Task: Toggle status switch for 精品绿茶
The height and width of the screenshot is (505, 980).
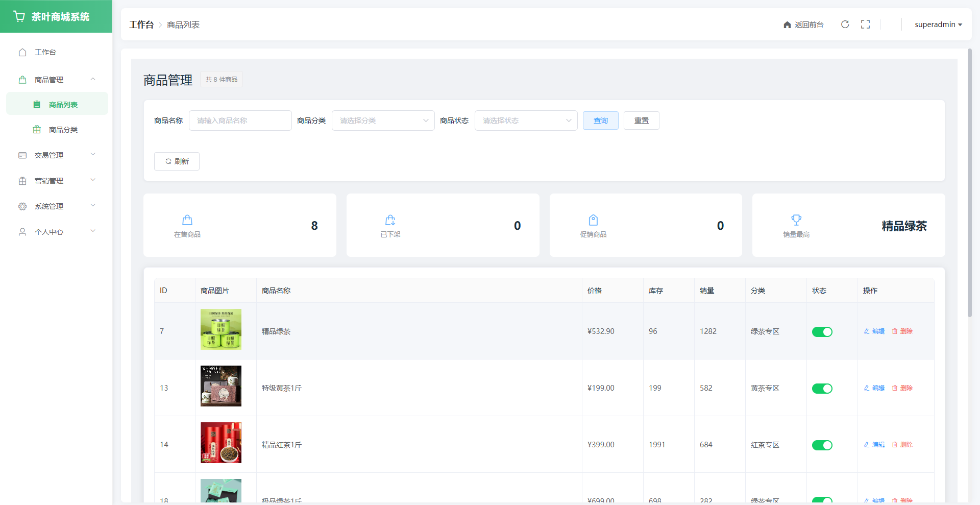Action: (x=822, y=332)
